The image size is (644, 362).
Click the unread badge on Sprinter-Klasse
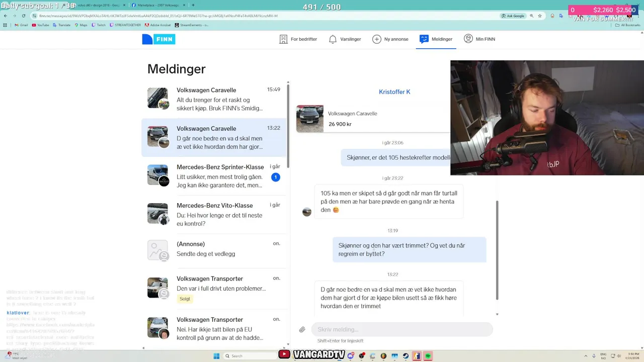[275, 177]
